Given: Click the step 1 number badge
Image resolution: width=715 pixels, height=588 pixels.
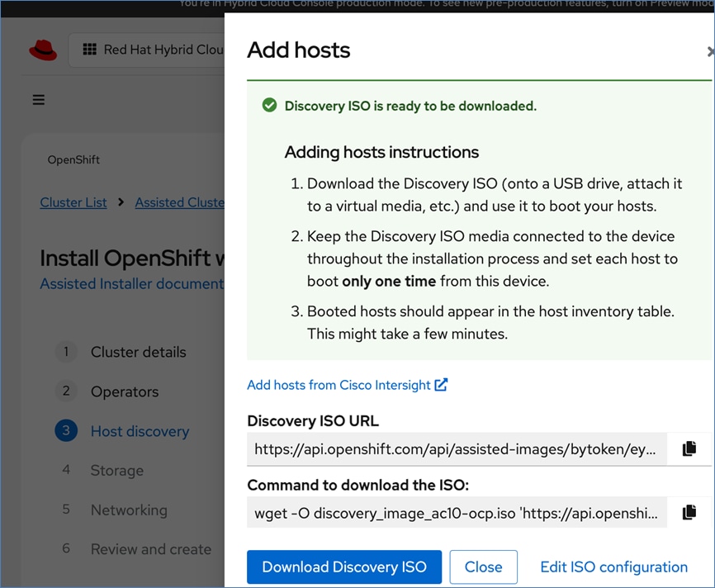Looking at the screenshot, I should click(66, 352).
